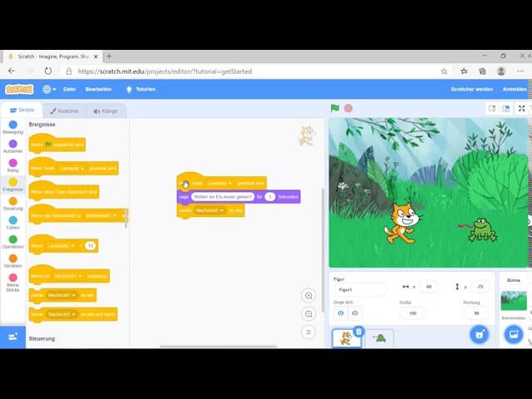This screenshot has width=532, height=399.
Task: Click the value 10 in Lautstärke block
Action: click(x=90, y=246)
